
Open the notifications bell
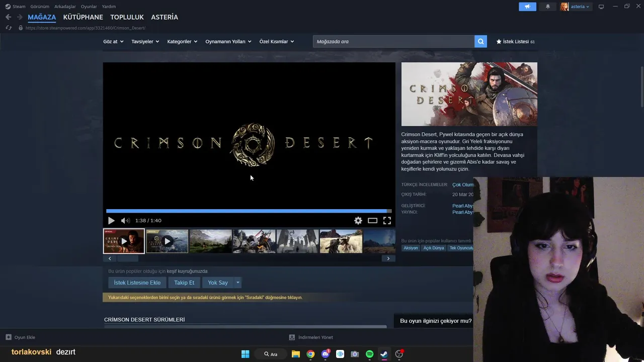point(548,7)
